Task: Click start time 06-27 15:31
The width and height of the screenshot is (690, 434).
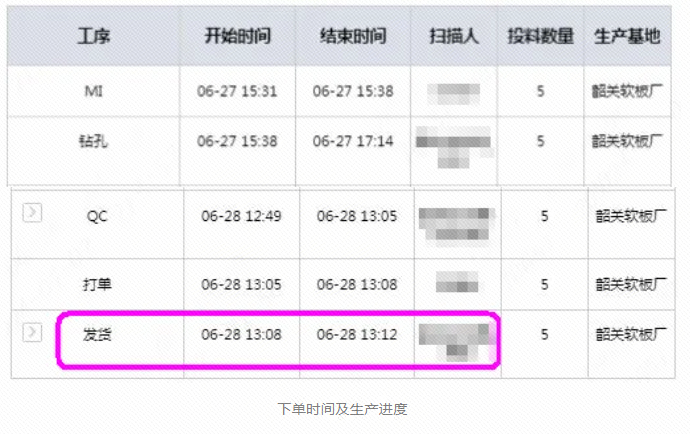Action: coord(237,91)
